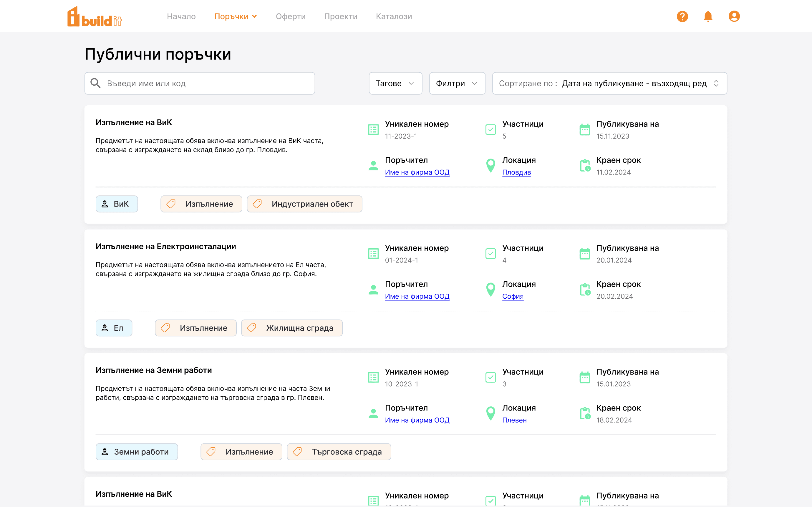This screenshot has width=812, height=507.
Task: Focus the Въведи име или код search field
Action: pos(200,83)
